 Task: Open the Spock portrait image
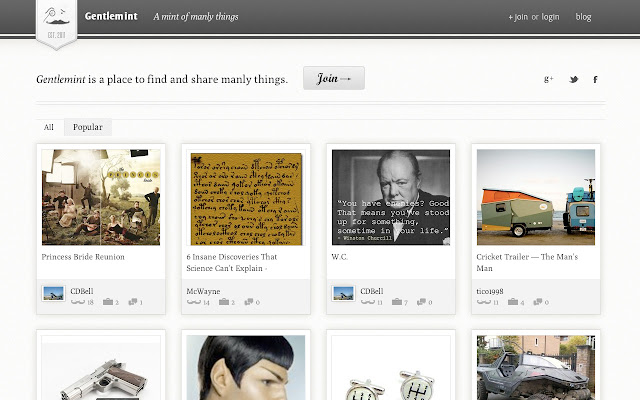(x=246, y=368)
